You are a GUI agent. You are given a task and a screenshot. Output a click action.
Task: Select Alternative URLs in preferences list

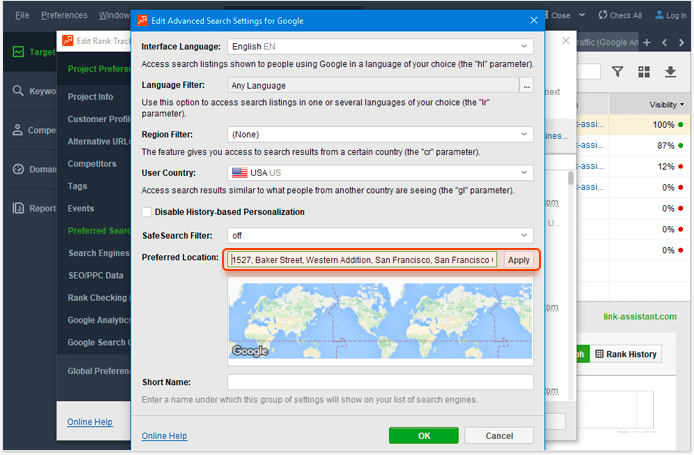[x=99, y=141]
